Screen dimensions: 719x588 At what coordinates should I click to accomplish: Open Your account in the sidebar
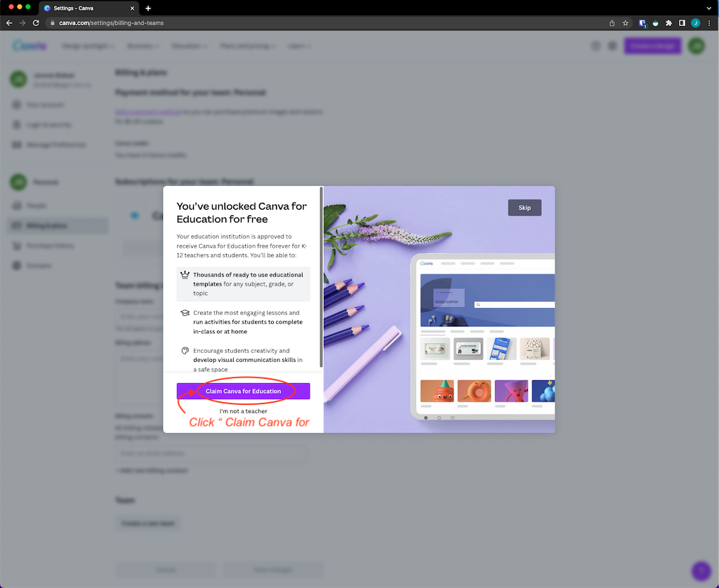click(x=58, y=105)
